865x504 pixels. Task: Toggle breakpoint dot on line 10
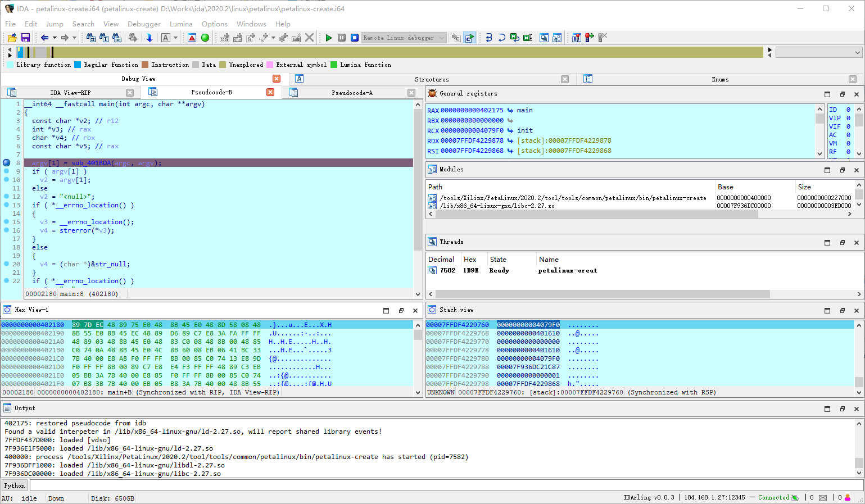point(7,180)
